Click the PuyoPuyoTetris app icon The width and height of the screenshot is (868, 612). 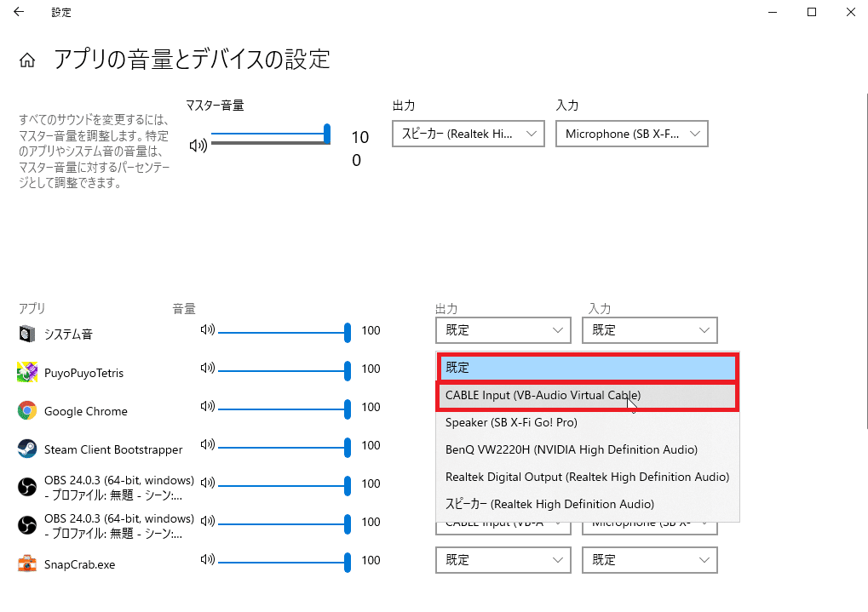click(x=27, y=373)
